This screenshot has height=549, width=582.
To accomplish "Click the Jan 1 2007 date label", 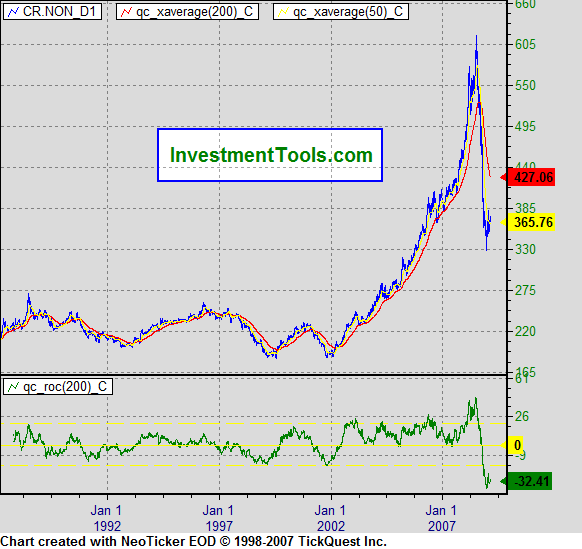I will tap(442, 518).
